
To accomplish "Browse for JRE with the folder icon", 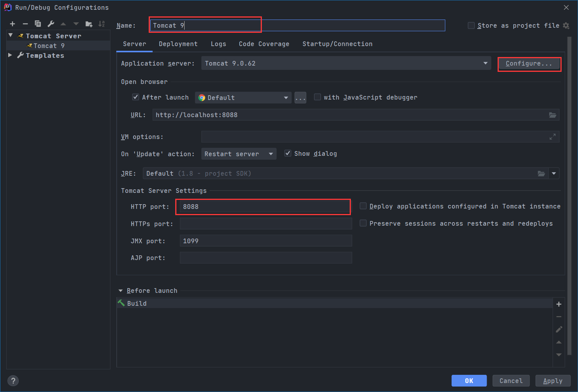I will click(541, 173).
